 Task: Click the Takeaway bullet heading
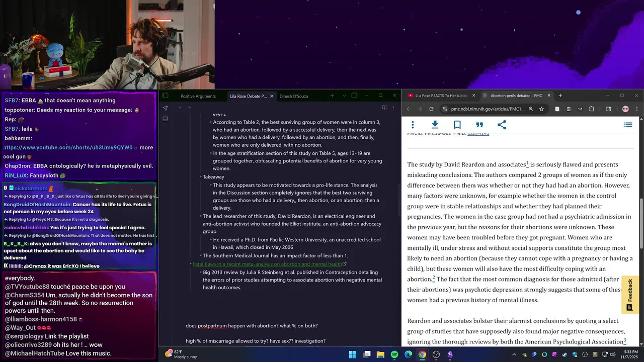click(x=214, y=177)
